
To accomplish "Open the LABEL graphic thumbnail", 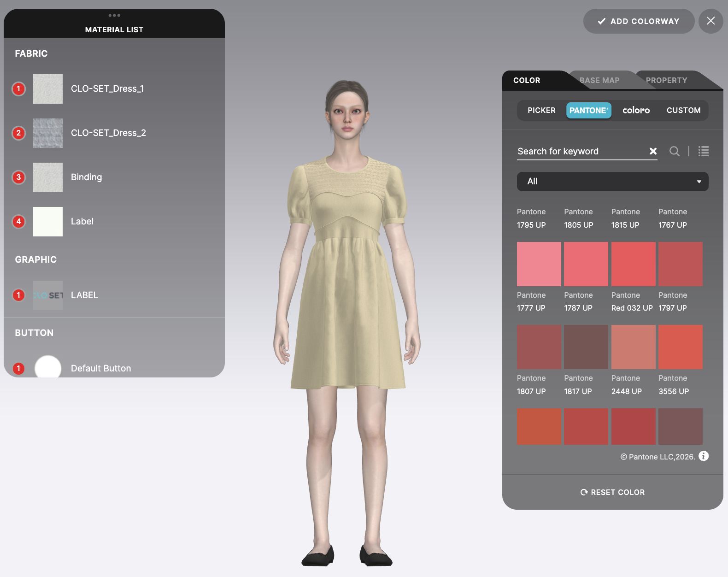I will point(48,295).
